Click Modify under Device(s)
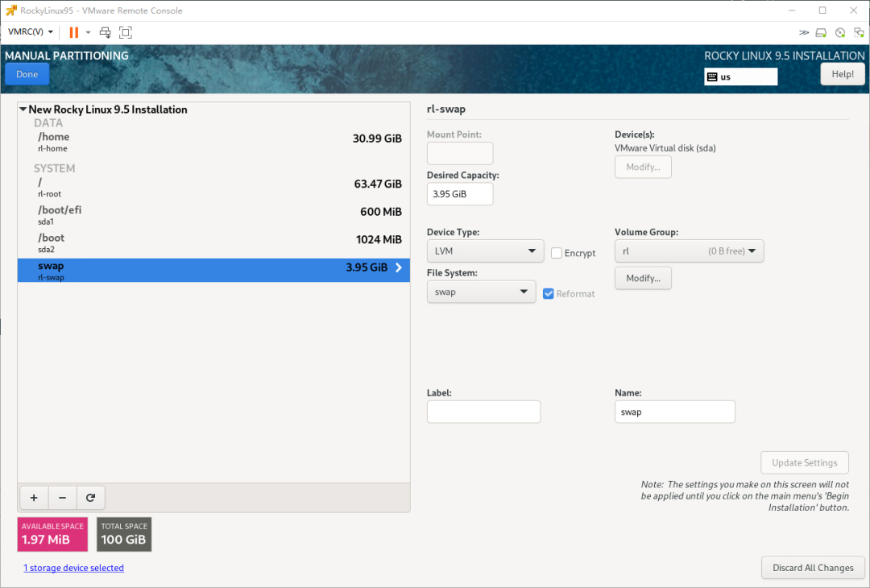This screenshot has height=588, width=870. (x=643, y=167)
